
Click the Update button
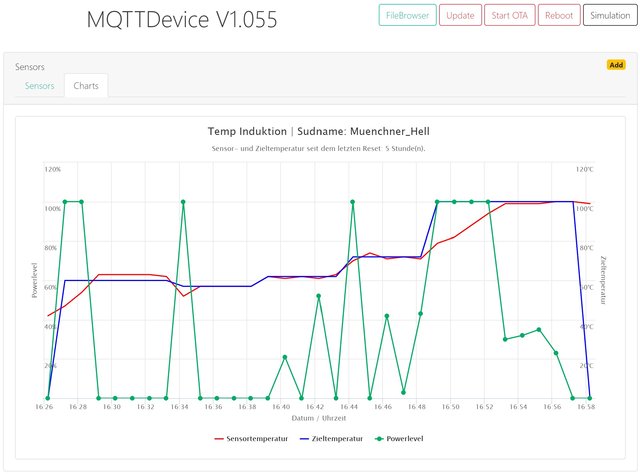(x=460, y=16)
